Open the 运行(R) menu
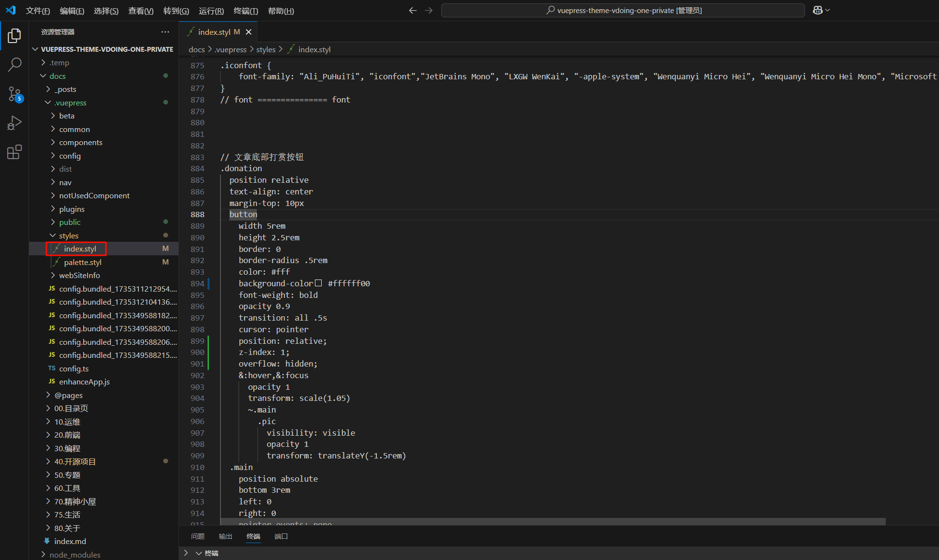This screenshot has width=939, height=560. (211, 11)
